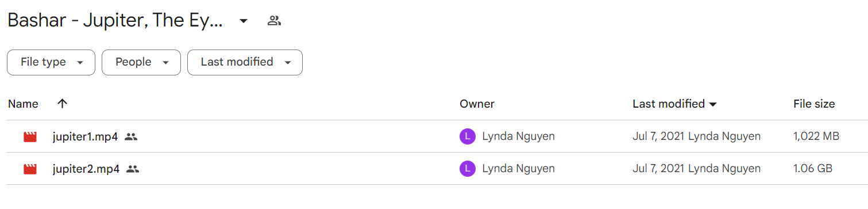Click the shared people icon beside jupiter1.mp4
The height and width of the screenshot is (209, 868).
(131, 137)
